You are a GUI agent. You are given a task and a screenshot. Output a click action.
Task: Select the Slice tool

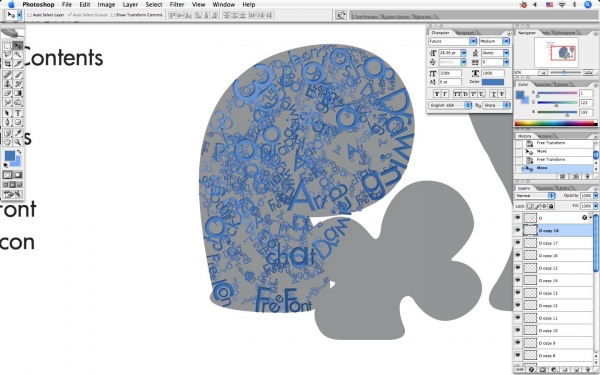coord(18,64)
